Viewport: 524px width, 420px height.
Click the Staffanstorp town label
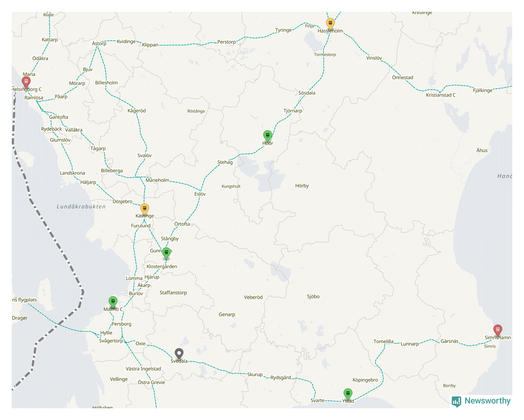173,293
